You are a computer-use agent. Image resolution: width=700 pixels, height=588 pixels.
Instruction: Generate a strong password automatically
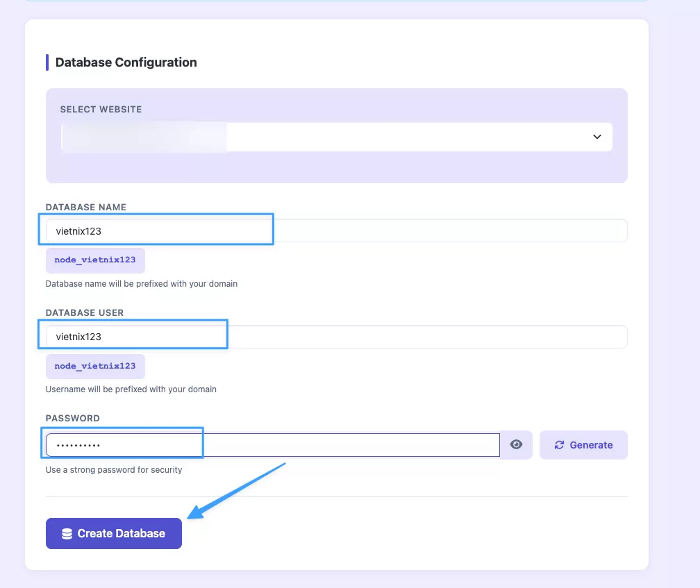point(583,444)
